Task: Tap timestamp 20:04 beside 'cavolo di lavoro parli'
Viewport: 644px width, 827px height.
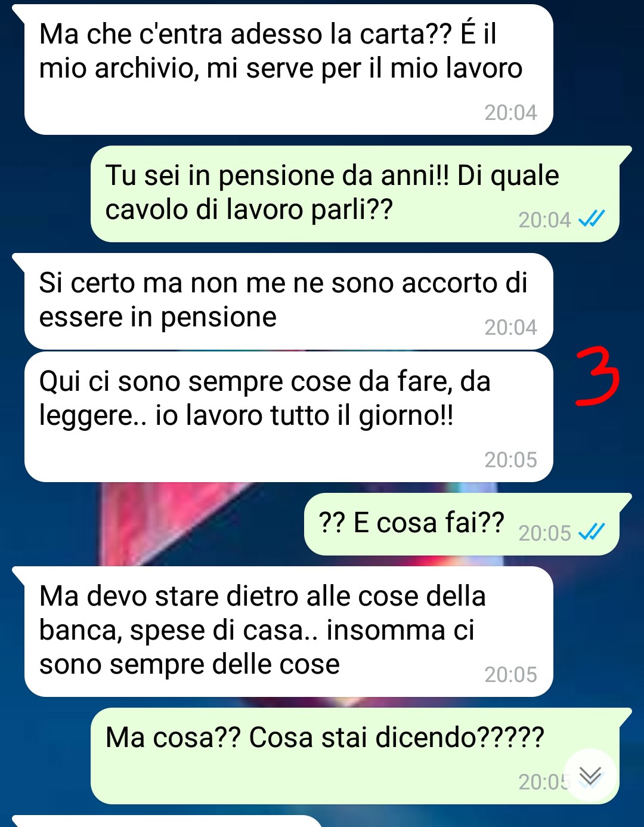Action: 544,220
